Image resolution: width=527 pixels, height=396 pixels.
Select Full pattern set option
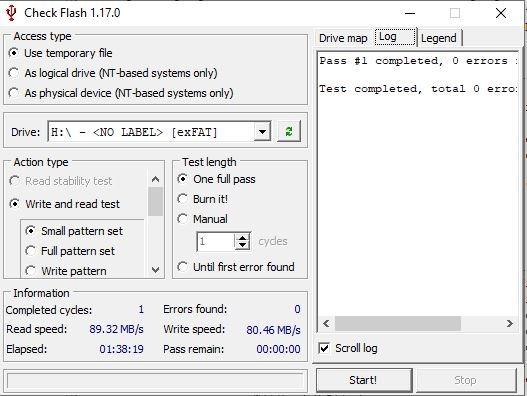[x=70, y=251]
